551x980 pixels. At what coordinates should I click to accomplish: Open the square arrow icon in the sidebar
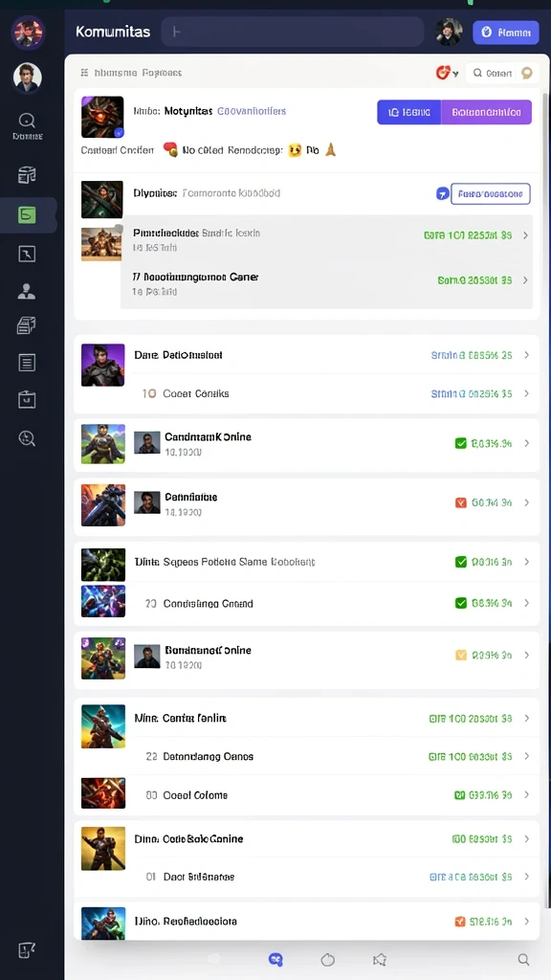pyautogui.click(x=27, y=254)
